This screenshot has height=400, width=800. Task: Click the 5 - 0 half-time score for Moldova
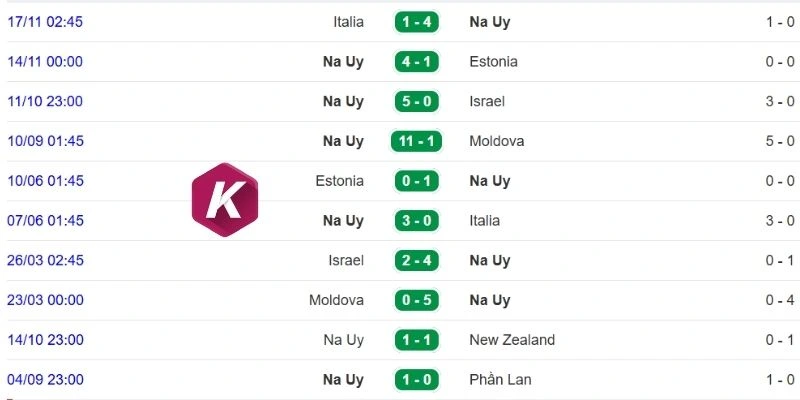[780, 141]
